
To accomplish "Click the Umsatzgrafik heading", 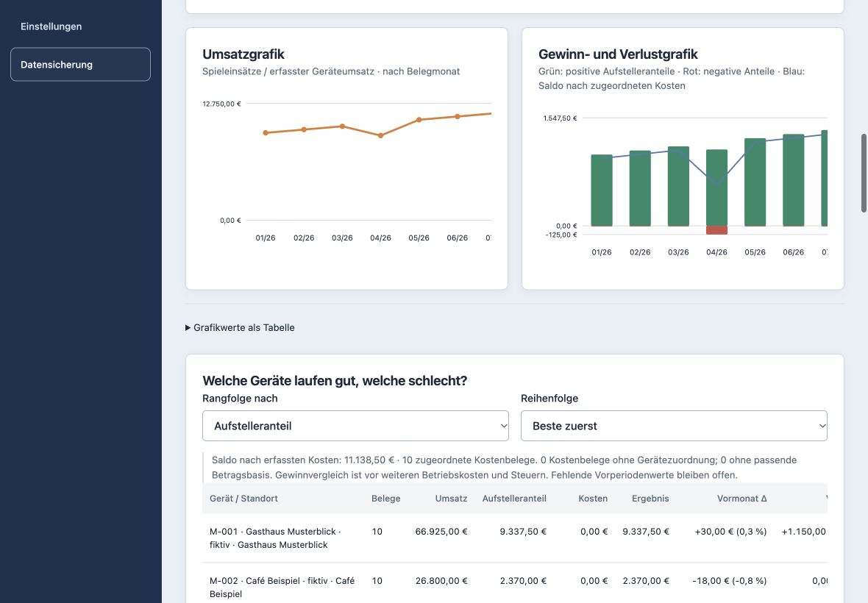I will (x=243, y=54).
